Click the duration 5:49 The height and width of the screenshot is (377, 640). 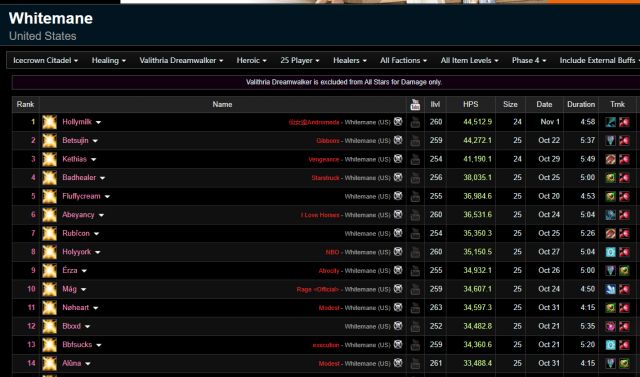coord(588,159)
